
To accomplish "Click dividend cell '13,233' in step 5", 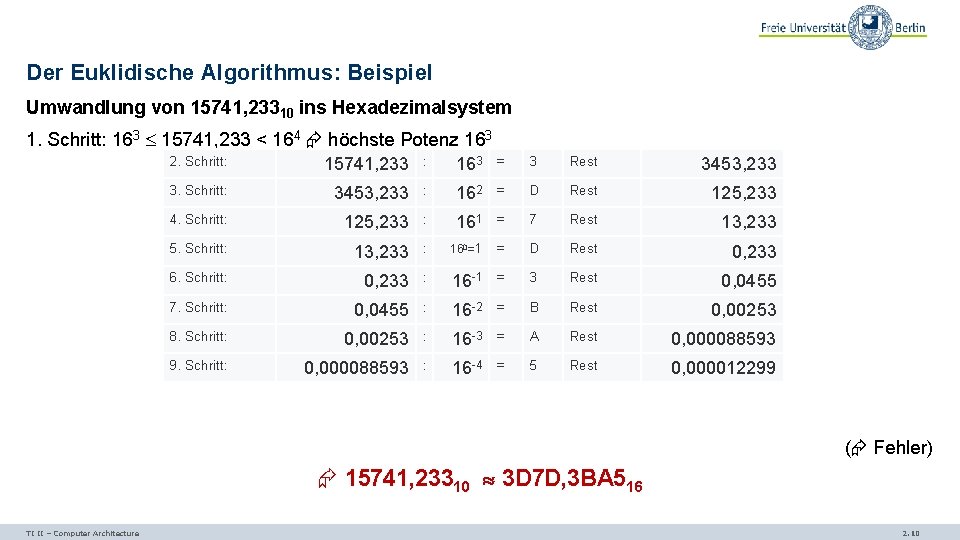I will point(381,251).
